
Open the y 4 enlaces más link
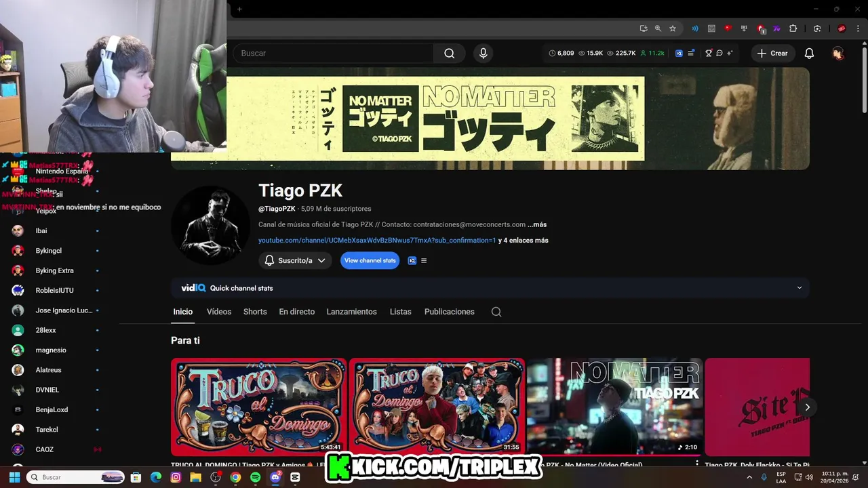pyautogui.click(x=524, y=240)
